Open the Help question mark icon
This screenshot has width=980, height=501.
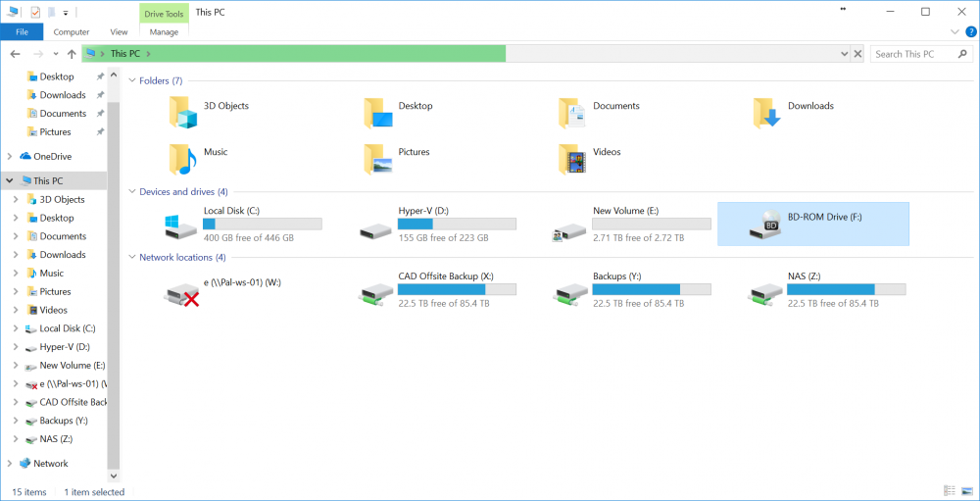970,31
